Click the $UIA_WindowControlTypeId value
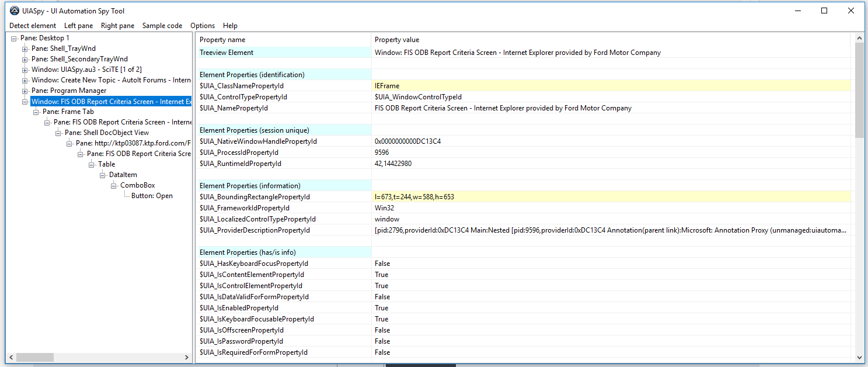The width and height of the screenshot is (868, 367). coord(418,97)
